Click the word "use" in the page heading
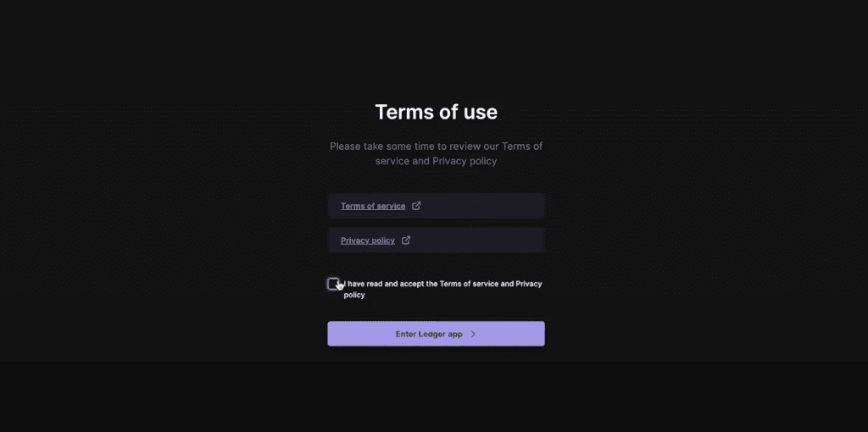The width and height of the screenshot is (868, 432). (x=479, y=112)
